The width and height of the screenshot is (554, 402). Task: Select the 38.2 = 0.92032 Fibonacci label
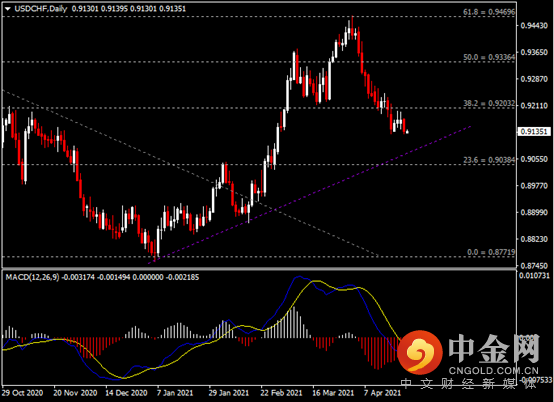pos(489,104)
